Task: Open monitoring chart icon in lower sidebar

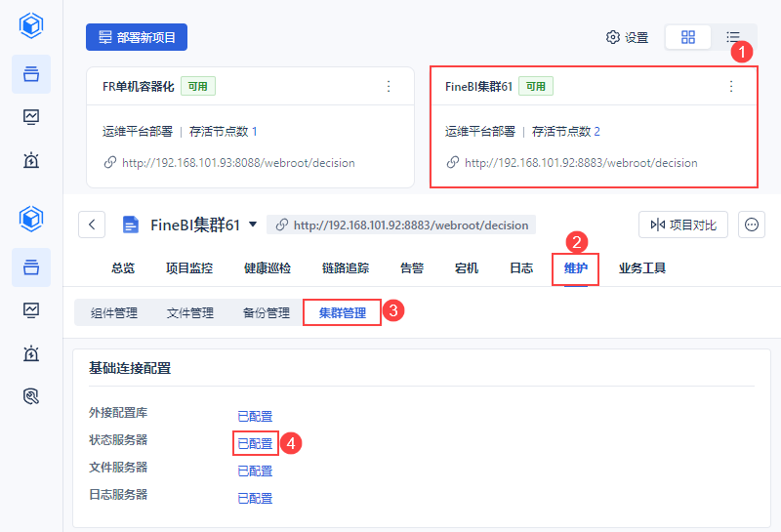Action: pyautogui.click(x=31, y=310)
